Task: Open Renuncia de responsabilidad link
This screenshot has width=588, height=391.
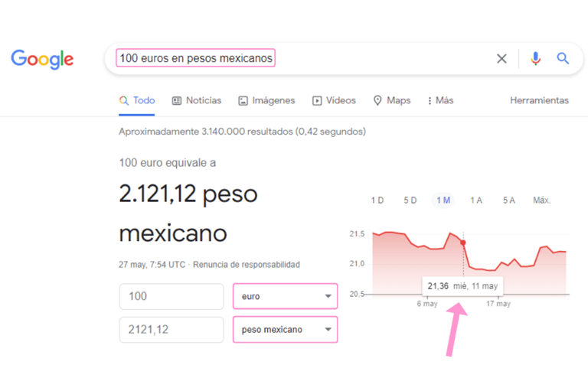Action: (247, 265)
